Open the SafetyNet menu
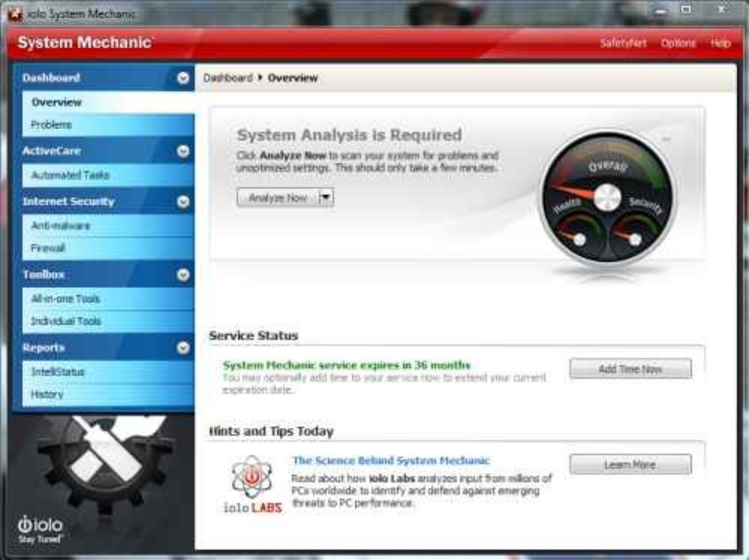The width and height of the screenshot is (749, 560). (623, 43)
